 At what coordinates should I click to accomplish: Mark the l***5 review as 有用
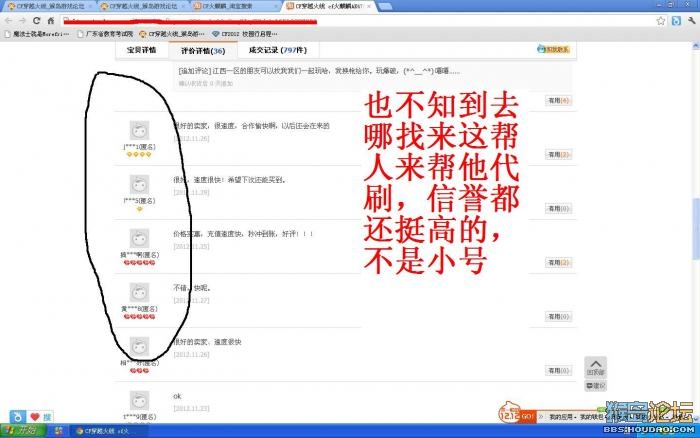point(558,209)
